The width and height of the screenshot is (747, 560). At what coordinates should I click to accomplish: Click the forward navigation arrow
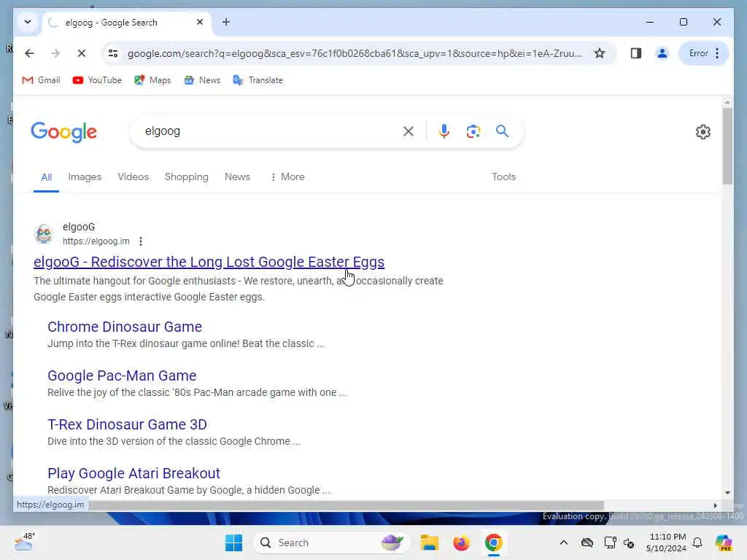55,53
